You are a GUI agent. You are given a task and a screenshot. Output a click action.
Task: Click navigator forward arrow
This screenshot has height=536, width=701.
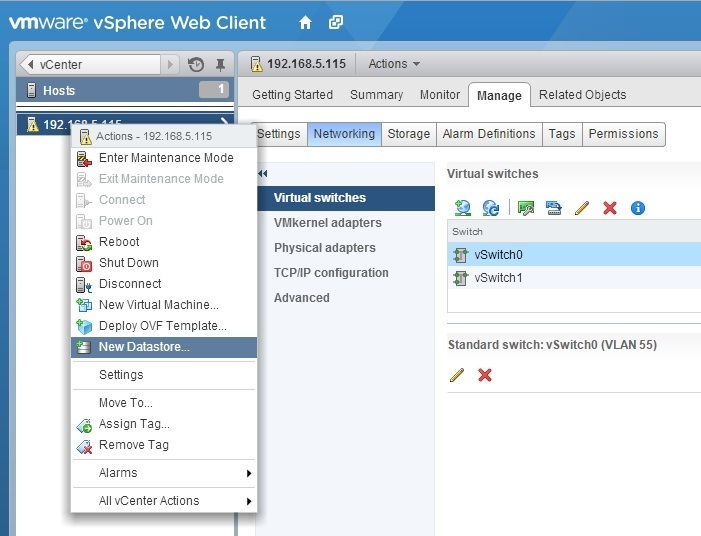pos(170,65)
